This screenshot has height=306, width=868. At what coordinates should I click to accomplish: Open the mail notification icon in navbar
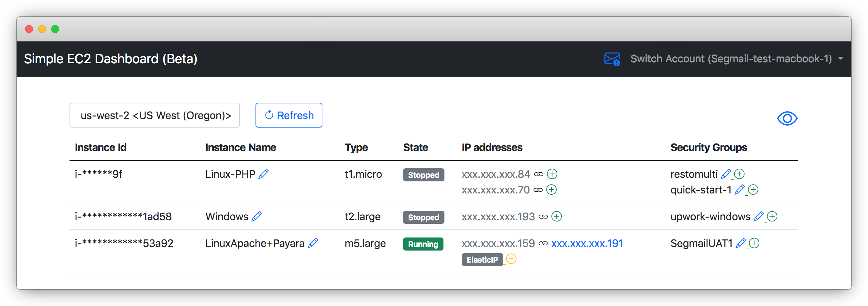click(612, 59)
